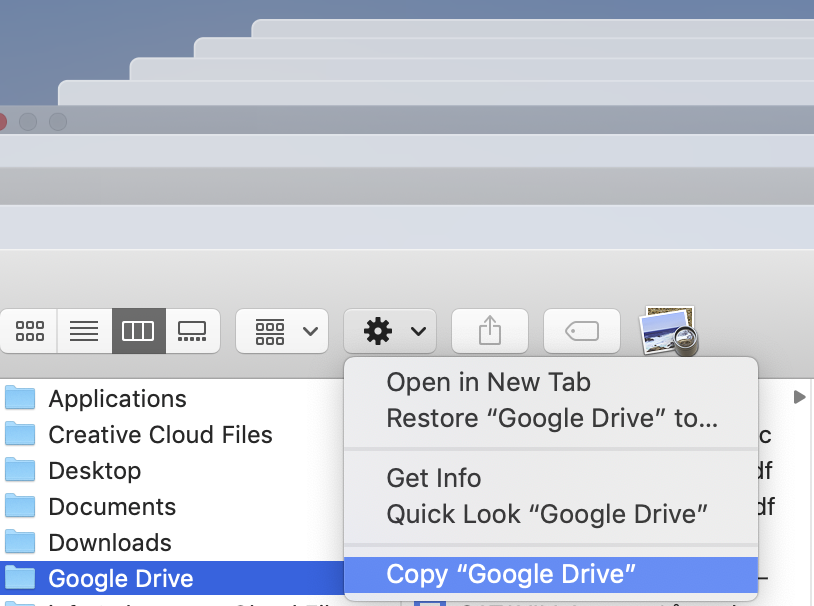The image size is (814, 606).
Task: Choose Restore "Google Drive" to…
Action: pyautogui.click(x=551, y=419)
